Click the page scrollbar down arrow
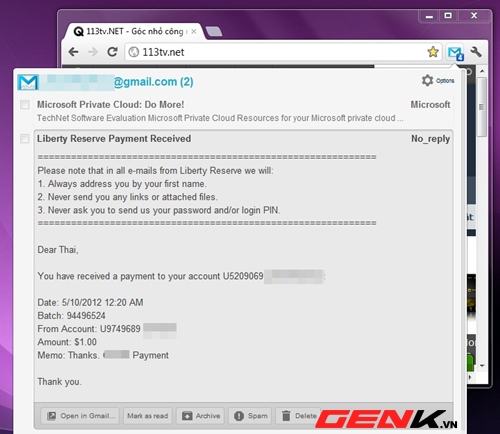The width and height of the screenshot is (500, 434). point(482,366)
